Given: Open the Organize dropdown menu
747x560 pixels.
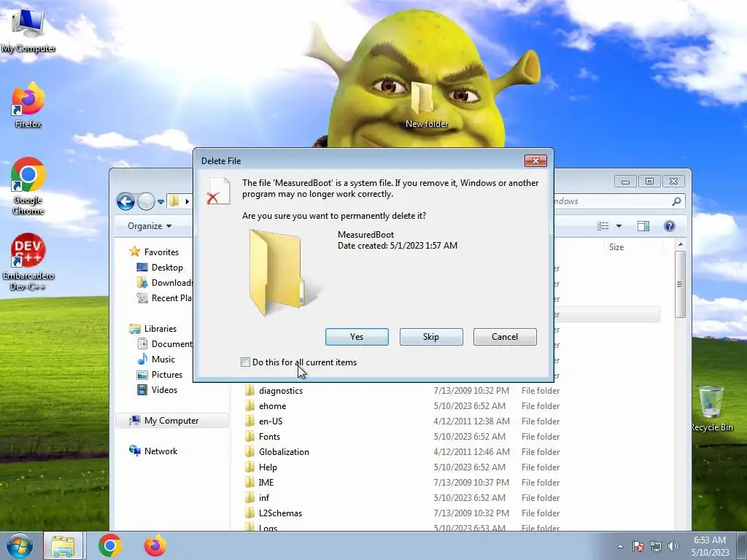Looking at the screenshot, I should [x=150, y=226].
